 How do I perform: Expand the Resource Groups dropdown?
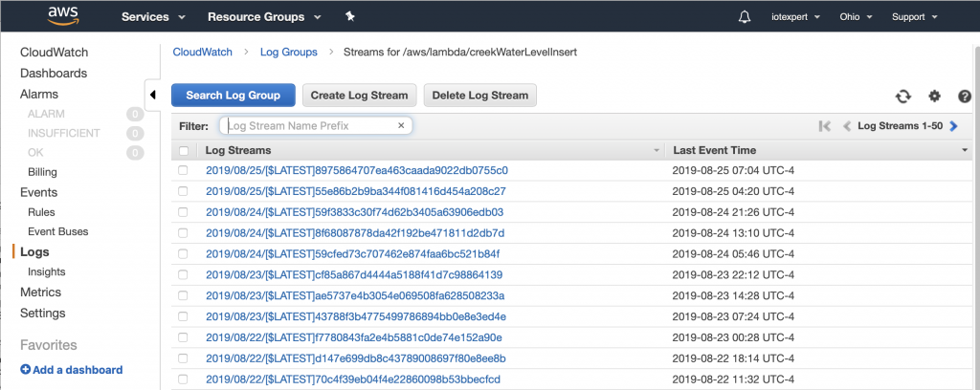264,17
